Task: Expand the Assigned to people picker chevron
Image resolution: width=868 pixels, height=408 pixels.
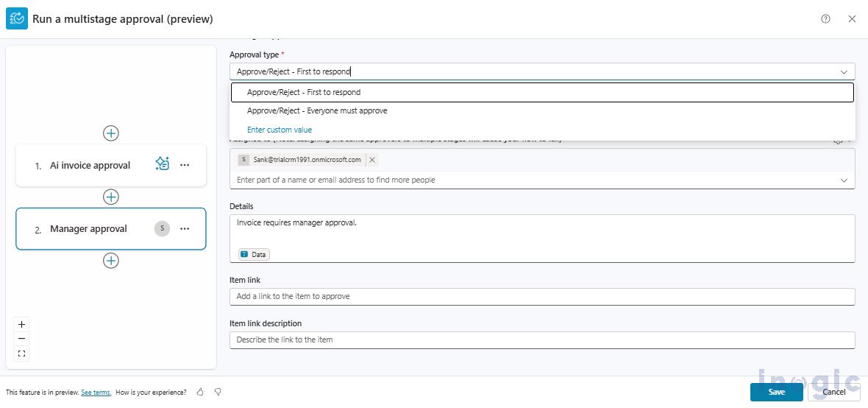Action: pyautogui.click(x=844, y=180)
